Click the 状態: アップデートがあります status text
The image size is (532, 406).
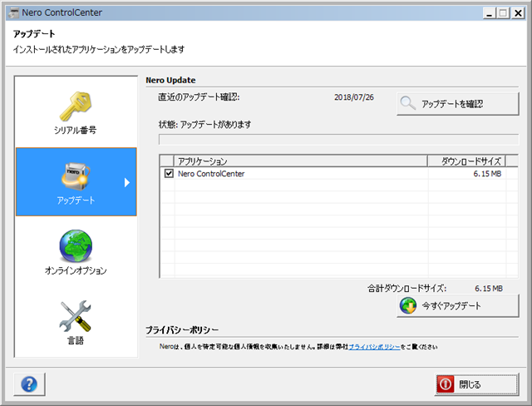point(205,125)
